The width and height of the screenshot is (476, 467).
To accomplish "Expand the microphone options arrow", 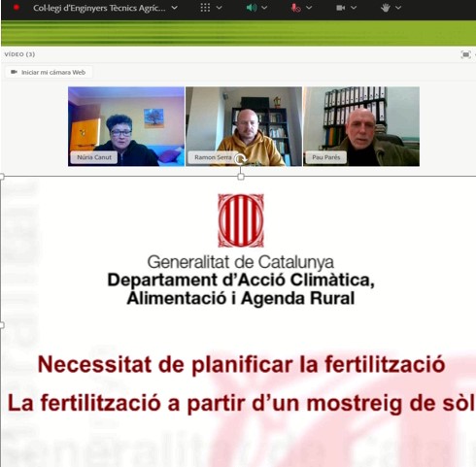I will point(309,8).
